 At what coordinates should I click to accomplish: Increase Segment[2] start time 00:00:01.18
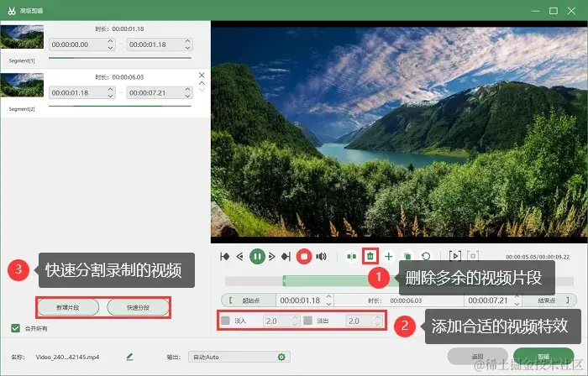[110, 89]
